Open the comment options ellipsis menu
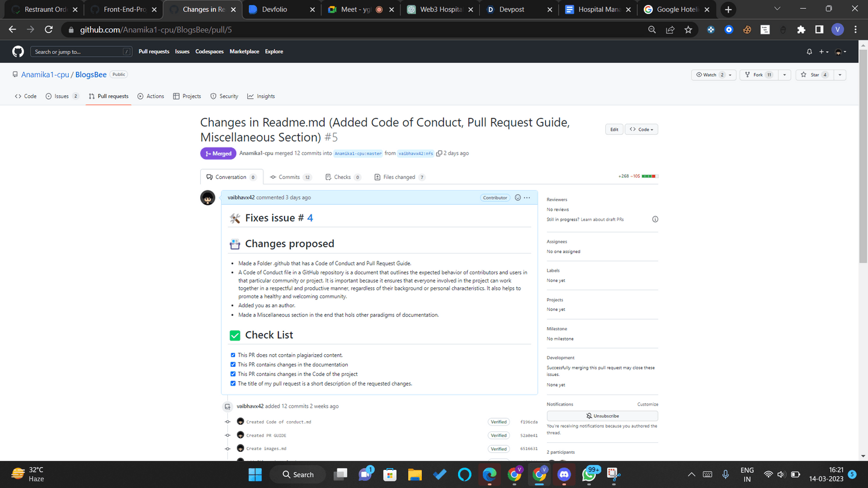 [527, 198]
